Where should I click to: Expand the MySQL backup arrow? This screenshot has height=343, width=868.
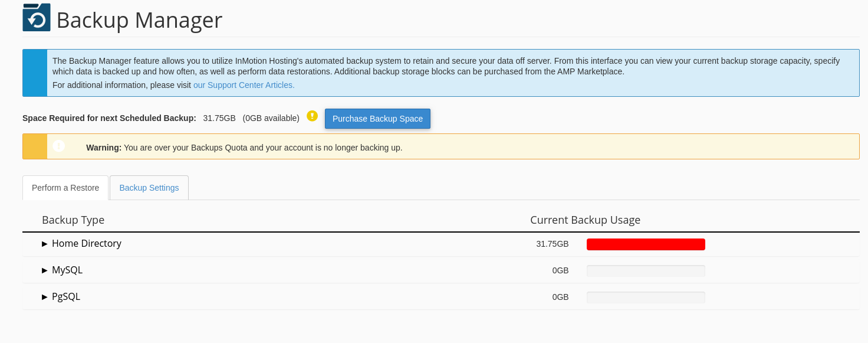[x=45, y=270]
